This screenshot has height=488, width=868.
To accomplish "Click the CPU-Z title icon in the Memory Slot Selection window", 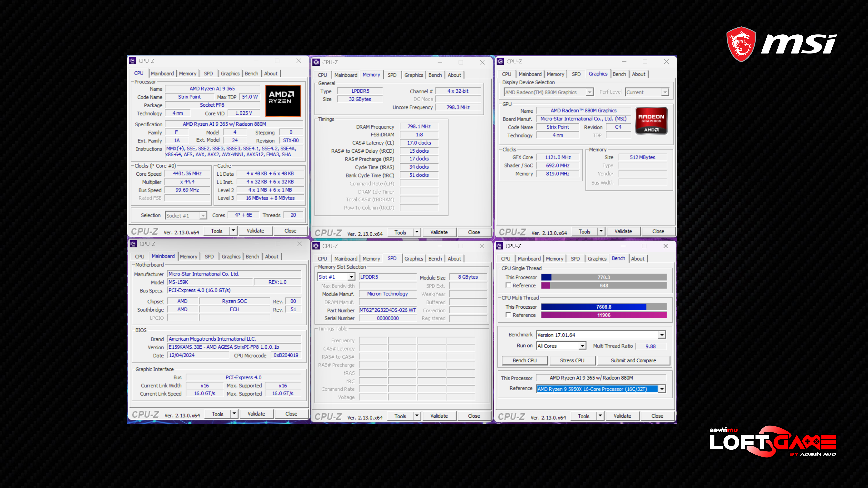I will click(316, 246).
